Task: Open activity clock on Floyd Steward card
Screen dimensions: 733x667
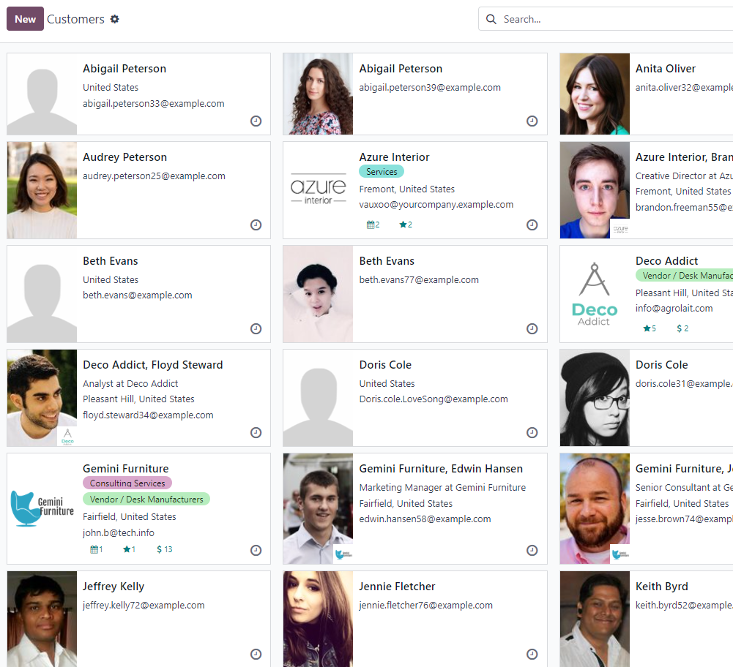Action: pos(256,432)
